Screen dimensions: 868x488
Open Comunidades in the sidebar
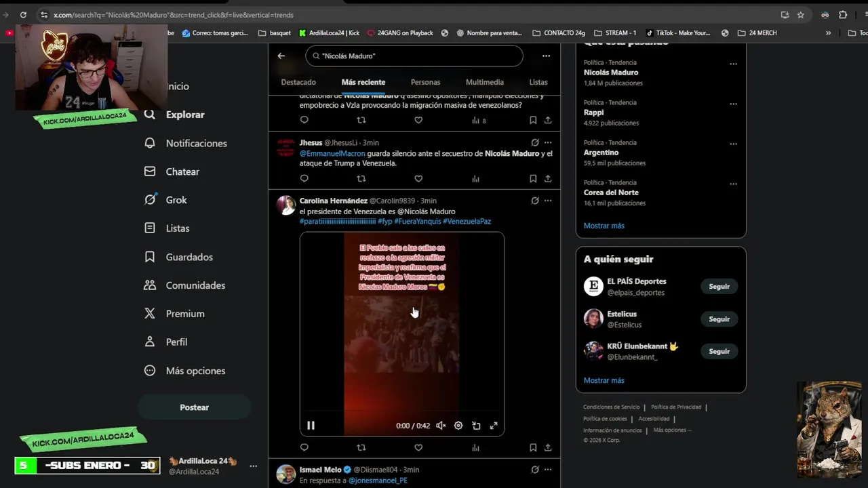tap(185, 285)
